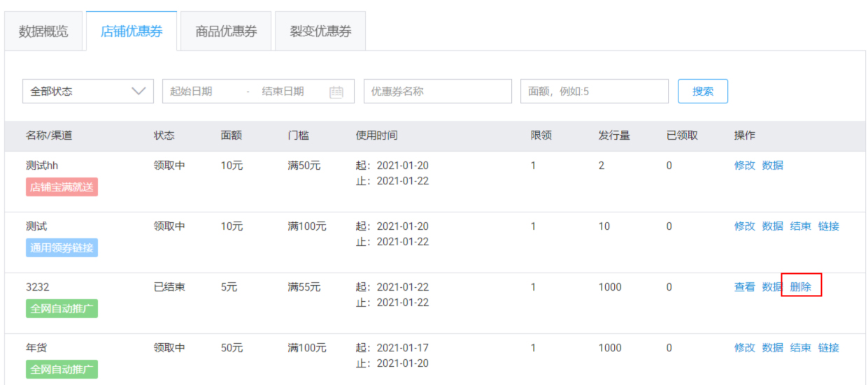Click the calendar icon in date range field

[336, 92]
